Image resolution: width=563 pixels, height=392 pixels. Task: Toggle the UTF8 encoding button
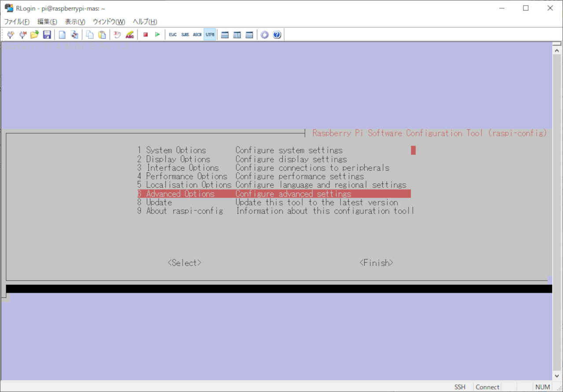(210, 35)
